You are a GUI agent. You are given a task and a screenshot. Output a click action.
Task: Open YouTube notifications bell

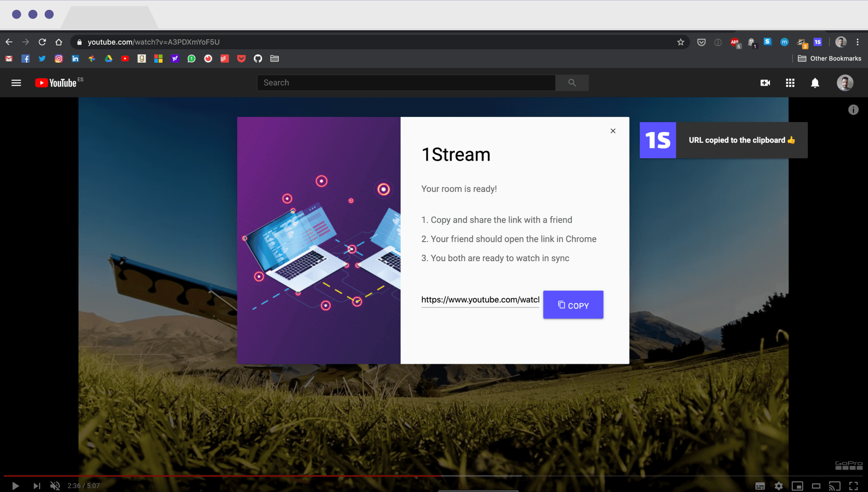(x=815, y=83)
